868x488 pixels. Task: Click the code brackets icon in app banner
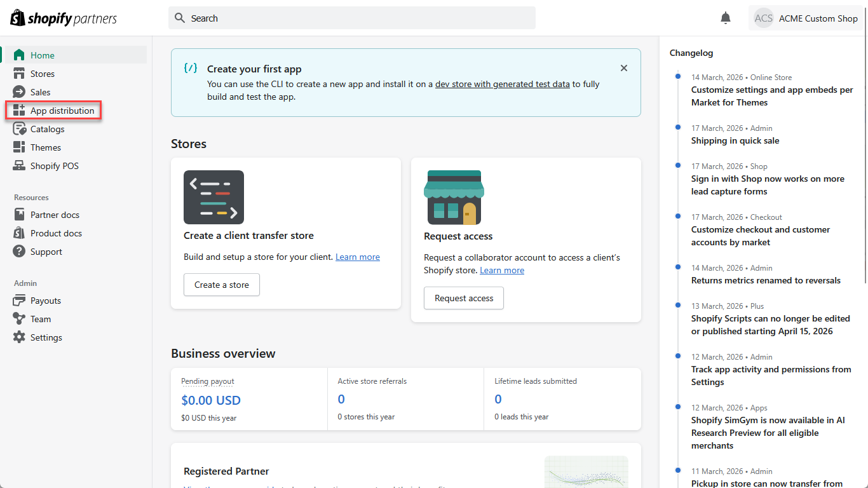point(190,68)
